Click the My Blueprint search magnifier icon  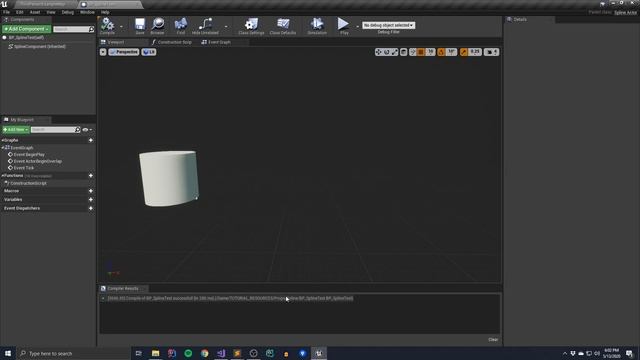(x=78, y=130)
